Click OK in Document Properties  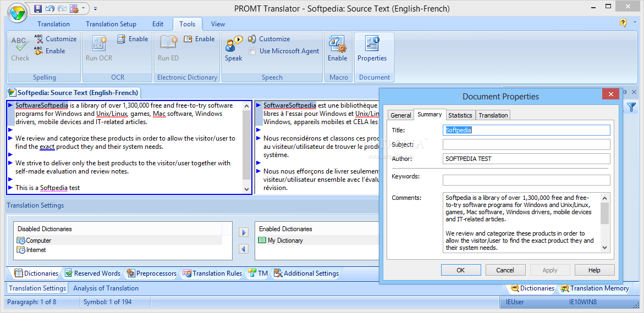click(461, 270)
